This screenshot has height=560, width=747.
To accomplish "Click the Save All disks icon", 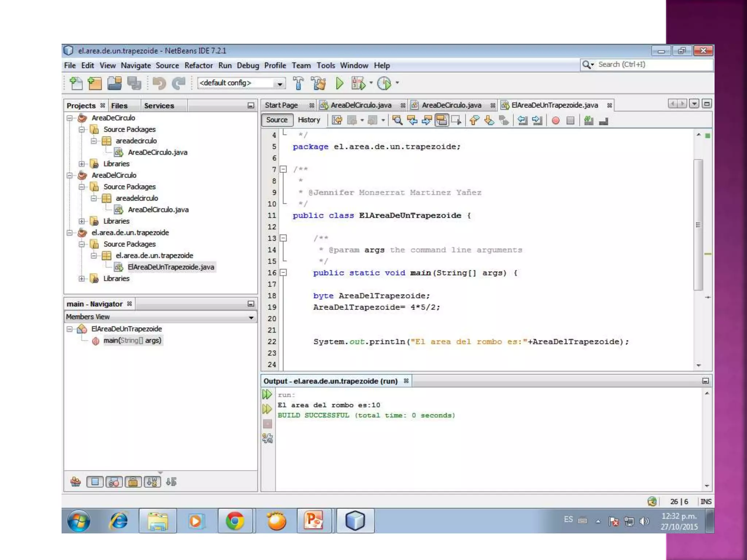I will coord(134,83).
